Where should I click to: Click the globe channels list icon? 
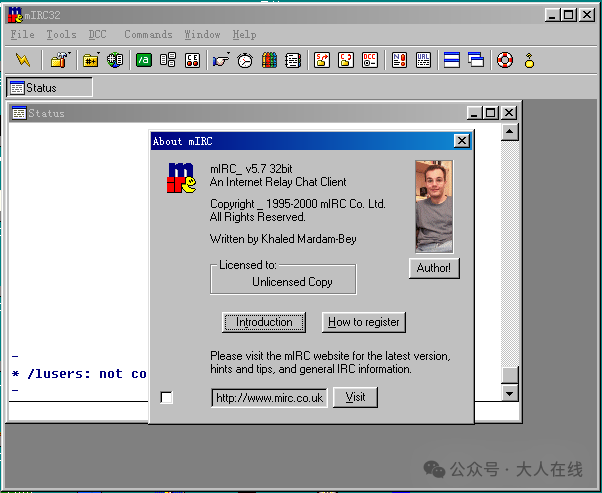(115, 60)
